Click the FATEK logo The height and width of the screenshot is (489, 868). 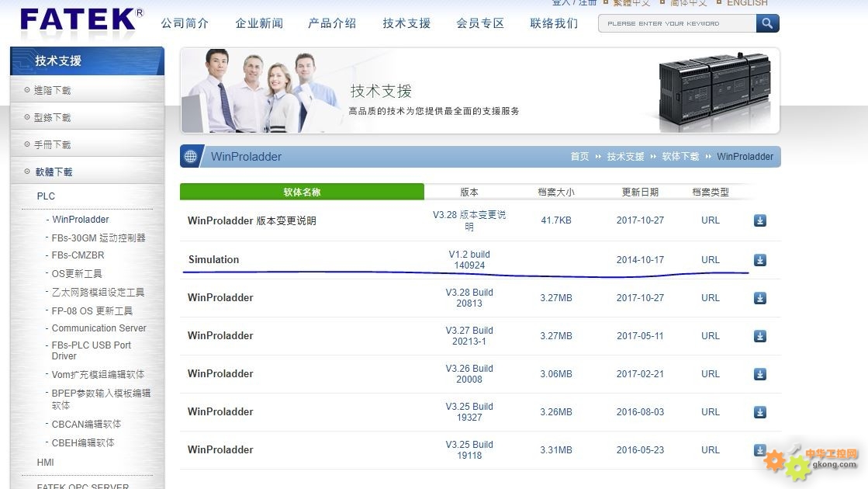(x=81, y=20)
